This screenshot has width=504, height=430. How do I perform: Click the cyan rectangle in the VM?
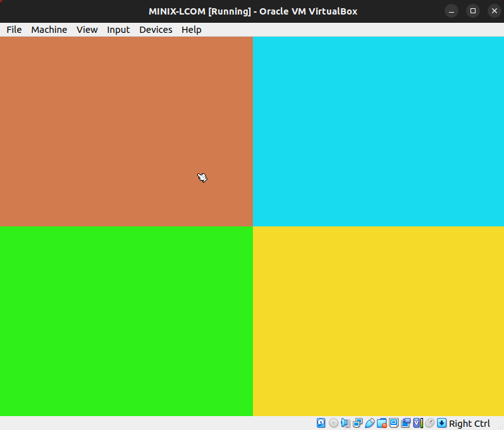(378, 132)
